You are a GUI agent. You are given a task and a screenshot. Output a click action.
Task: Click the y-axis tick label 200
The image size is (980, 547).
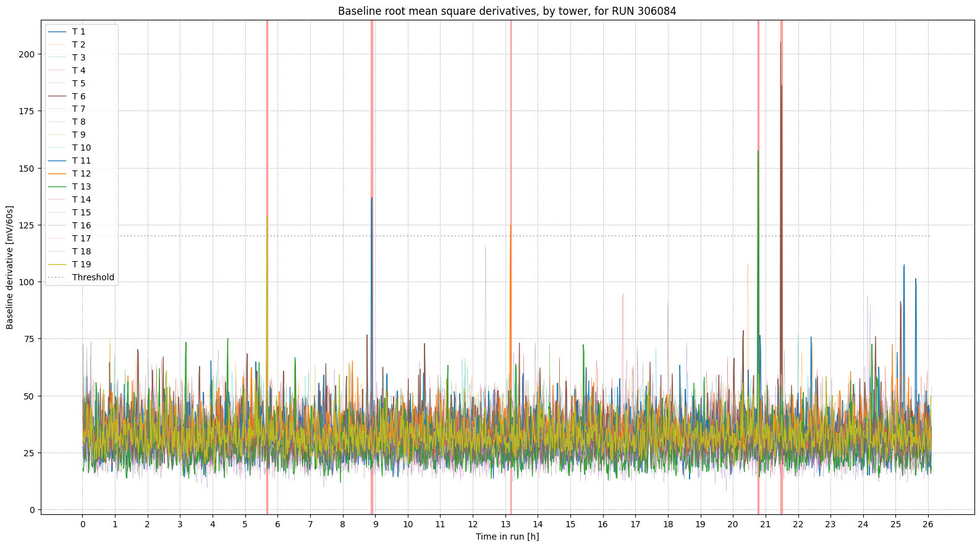(x=28, y=54)
